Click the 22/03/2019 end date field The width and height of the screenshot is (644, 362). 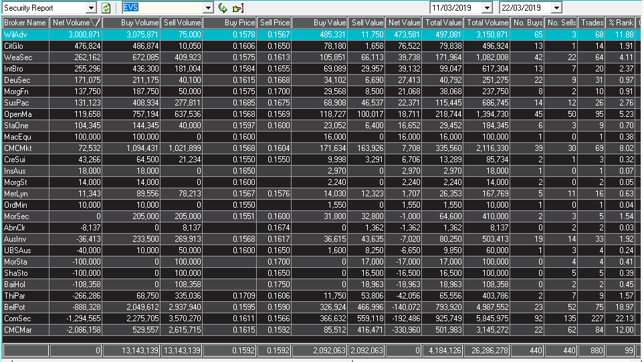click(x=526, y=8)
